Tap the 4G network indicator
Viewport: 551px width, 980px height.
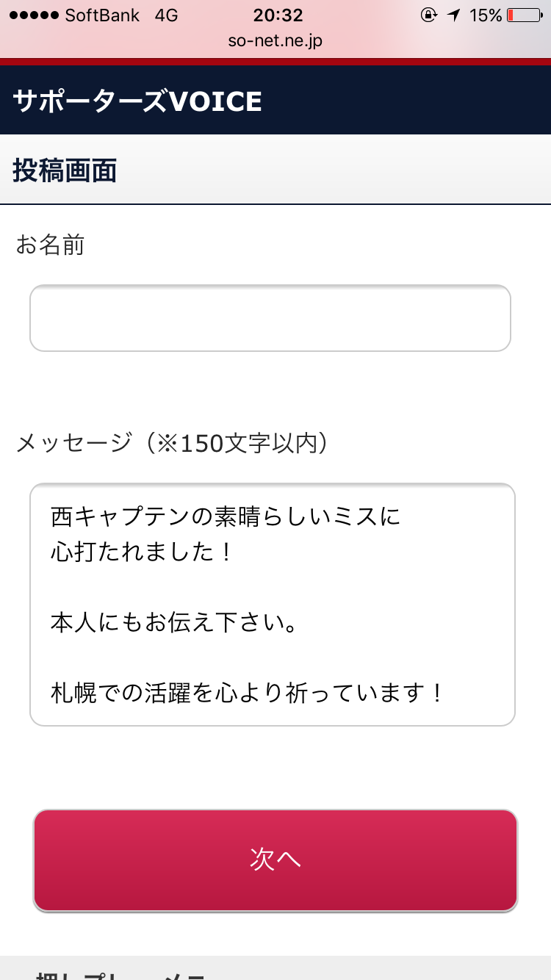pos(166,15)
